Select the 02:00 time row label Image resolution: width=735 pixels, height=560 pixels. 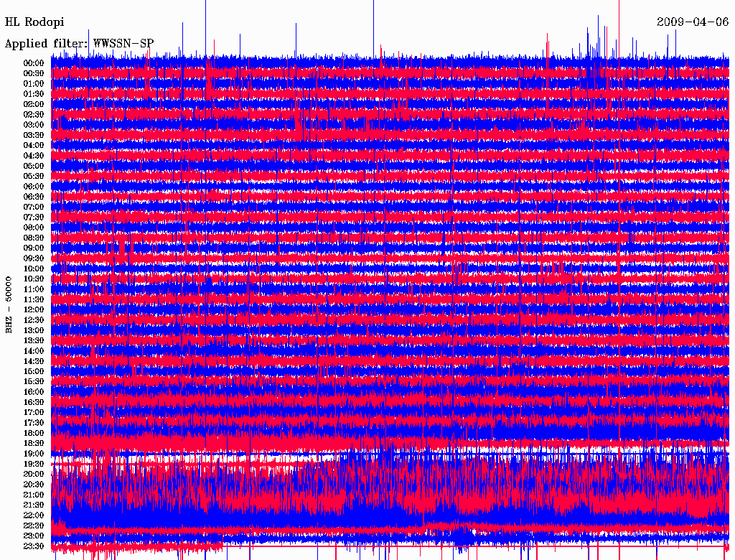[x=34, y=104]
